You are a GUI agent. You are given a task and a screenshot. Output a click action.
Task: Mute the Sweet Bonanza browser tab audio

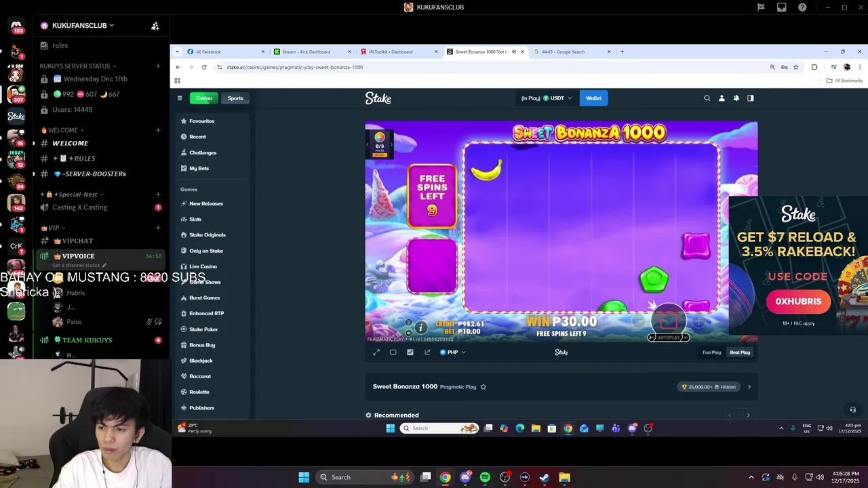pyautogui.click(x=513, y=52)
